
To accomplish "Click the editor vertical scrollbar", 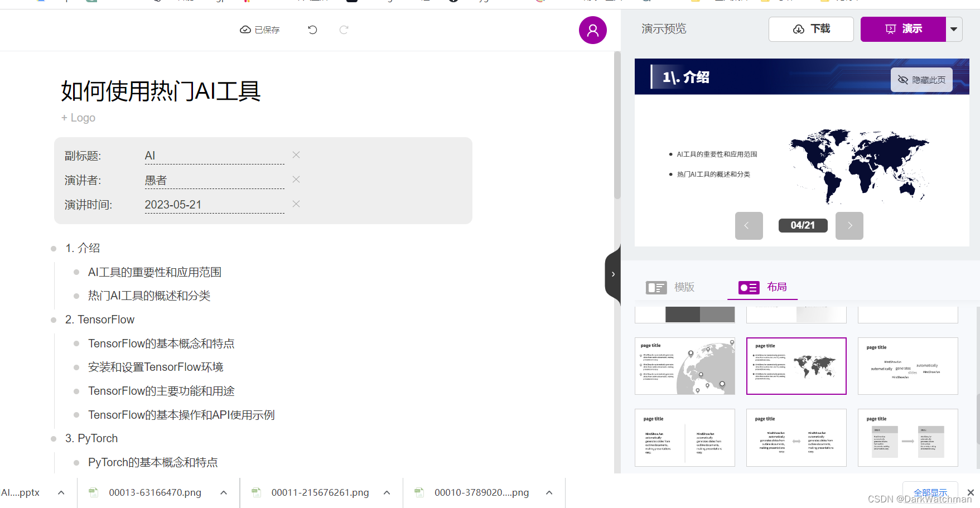I will (x=617, y=125).
